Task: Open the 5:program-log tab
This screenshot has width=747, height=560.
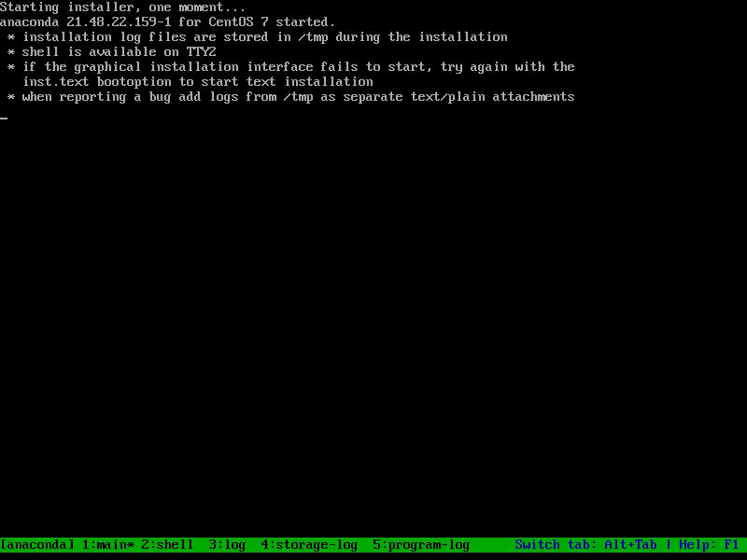Action: [421, 544]
